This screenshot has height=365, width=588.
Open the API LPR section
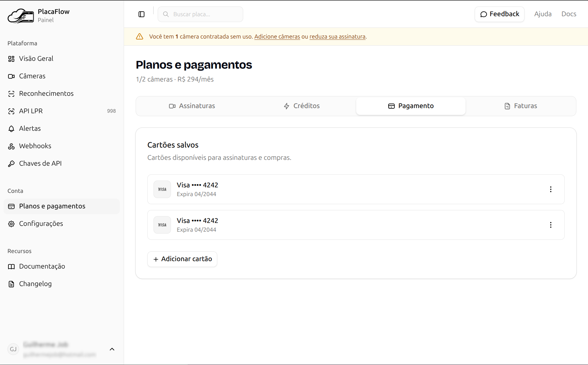[31, 111]
